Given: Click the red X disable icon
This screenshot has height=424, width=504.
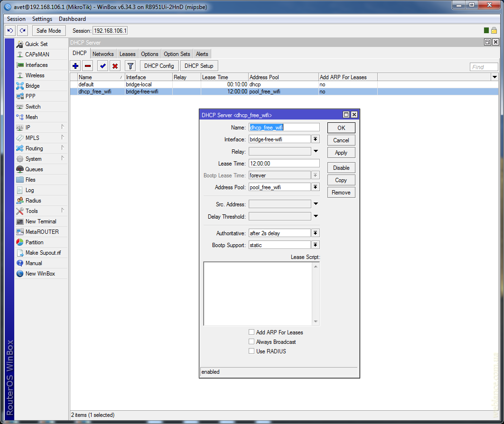Looking at the screenshot, I should point(115,66).
